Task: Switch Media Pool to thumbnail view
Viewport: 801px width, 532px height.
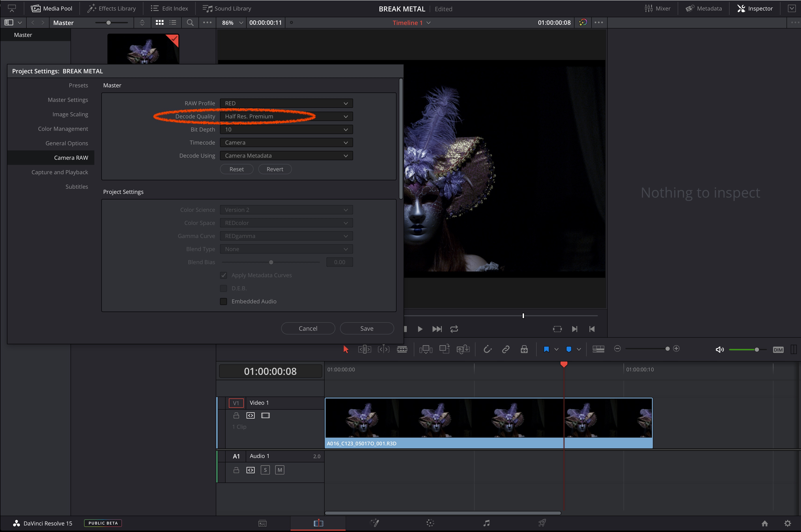Action: pos(159,22)
